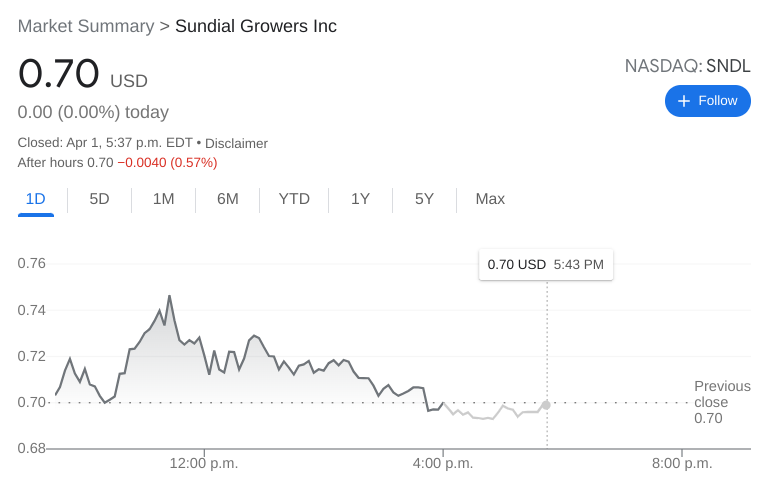The width and height of the screenshot is (767, 494).
Task: Switch chart to 1Y range
Action: (x=360, y=199)
